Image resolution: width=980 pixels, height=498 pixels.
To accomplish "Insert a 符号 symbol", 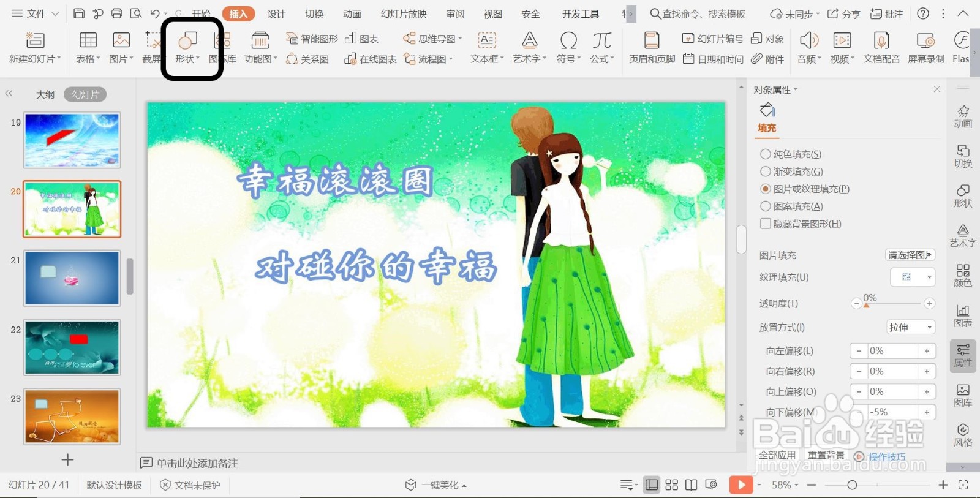I will 568,48.
